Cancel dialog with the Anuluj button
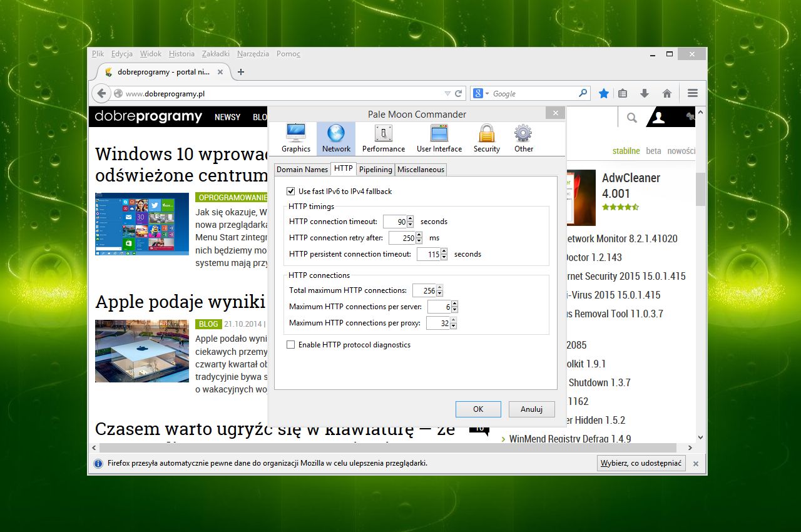Screen dimensions: 801x532 click(x=531, y=409)
